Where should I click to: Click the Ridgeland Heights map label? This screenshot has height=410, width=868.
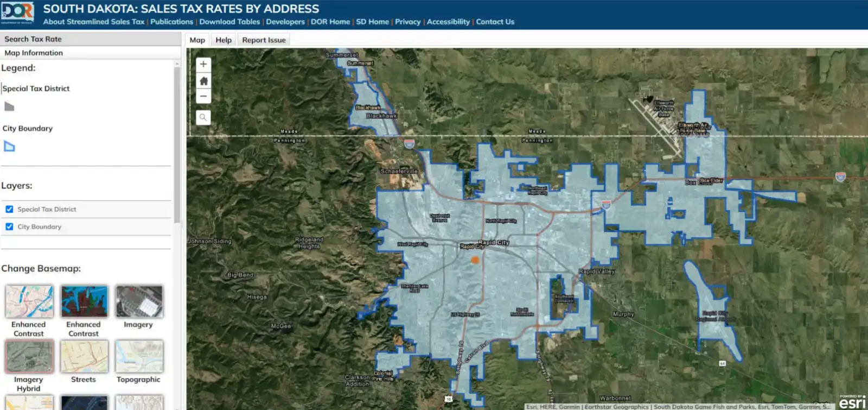[x=309, y=243]
